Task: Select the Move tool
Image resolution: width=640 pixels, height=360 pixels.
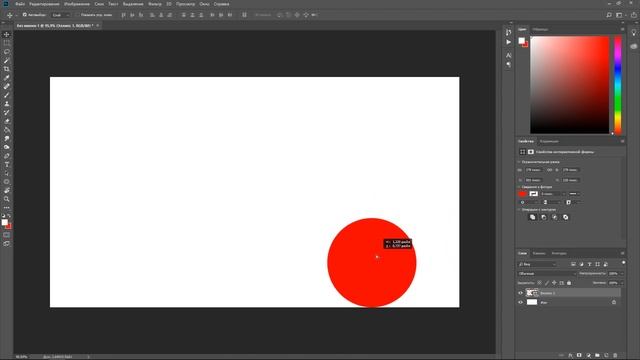Action: (x=7, y=35)
